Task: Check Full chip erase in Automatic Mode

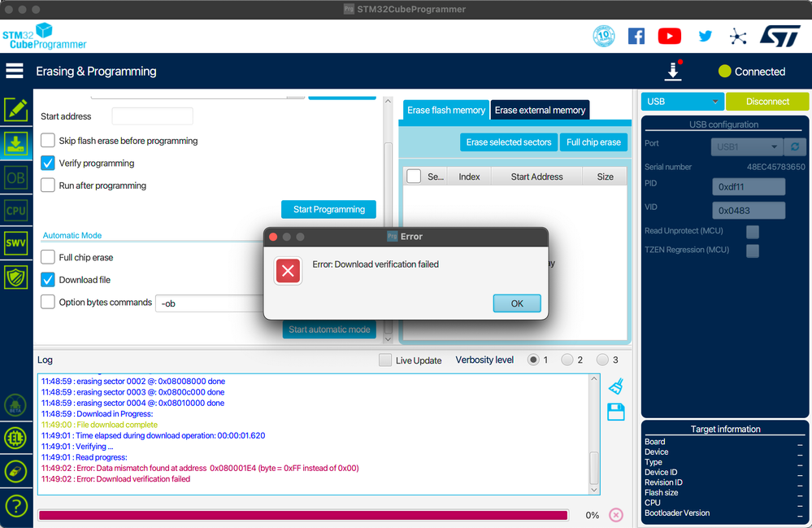Action: coord(48,257)
